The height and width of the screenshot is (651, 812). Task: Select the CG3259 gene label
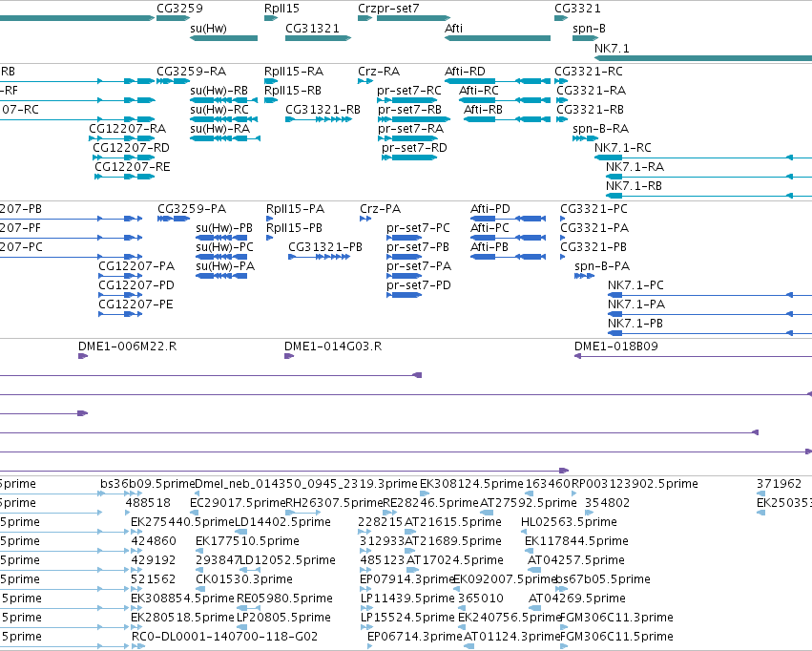[179, 9]
